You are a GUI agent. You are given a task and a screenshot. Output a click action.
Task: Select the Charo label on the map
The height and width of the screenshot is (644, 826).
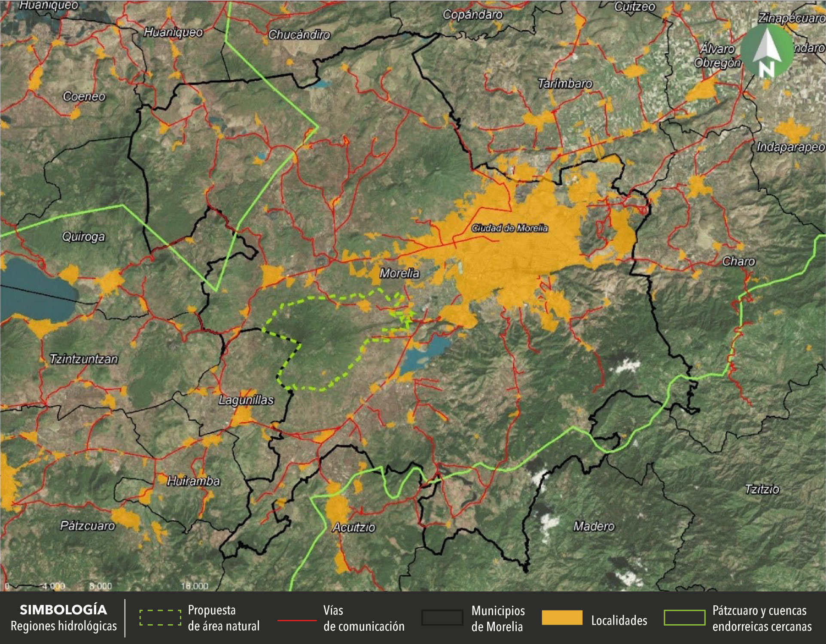(738, 261)
